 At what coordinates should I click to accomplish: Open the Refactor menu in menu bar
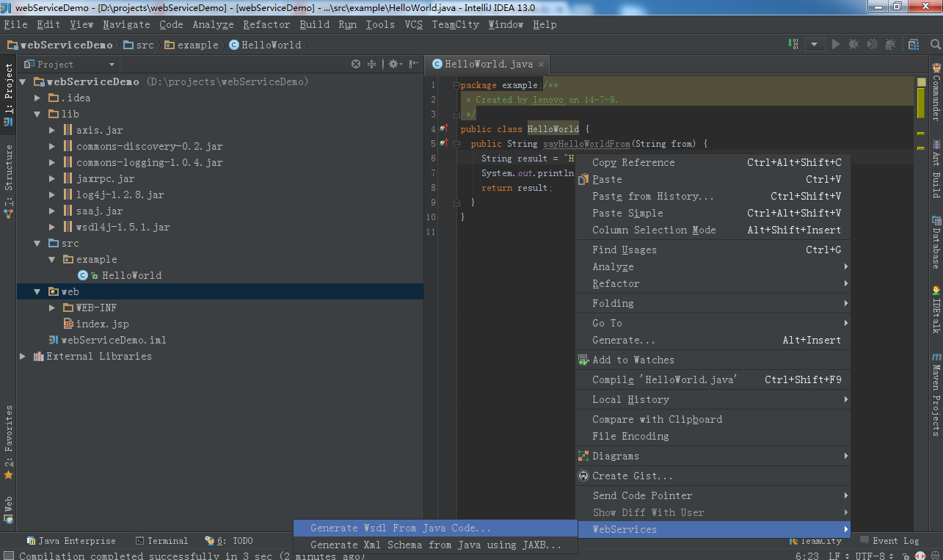(x=266, y=24)
